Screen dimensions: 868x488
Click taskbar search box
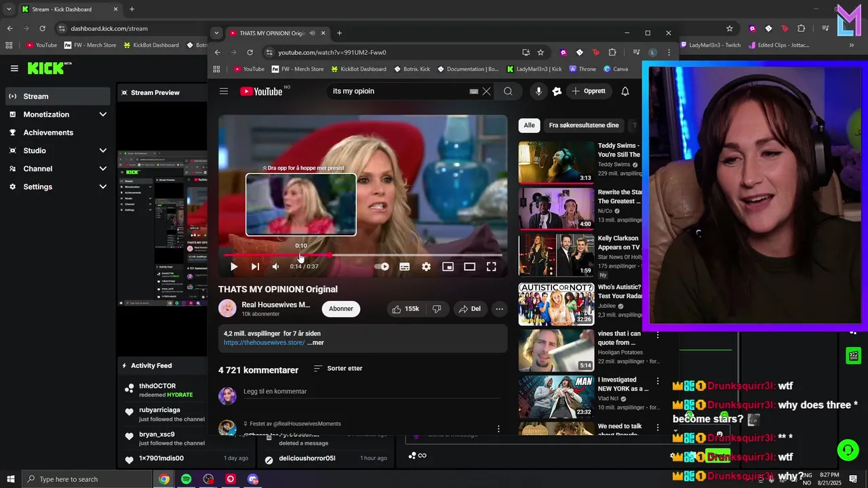click(x=87, y=479)
